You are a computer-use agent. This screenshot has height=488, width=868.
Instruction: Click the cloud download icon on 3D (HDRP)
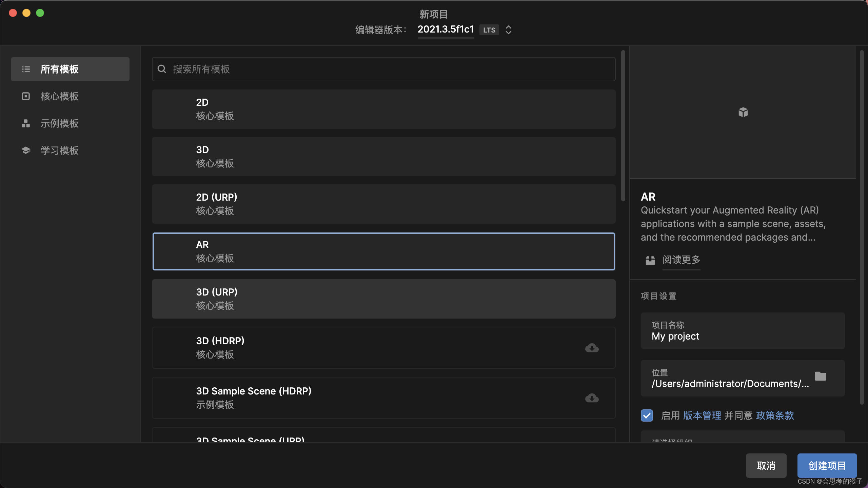pos(591,348)
